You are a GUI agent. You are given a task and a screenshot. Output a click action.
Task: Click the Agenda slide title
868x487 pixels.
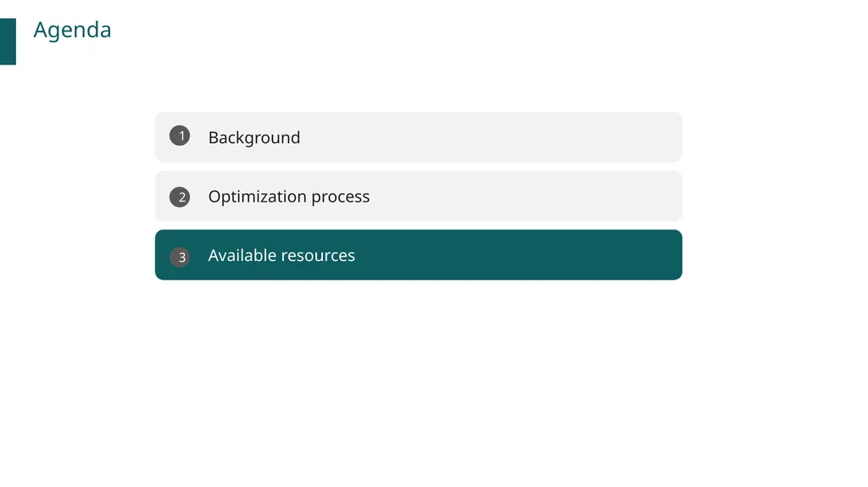(72, 30)
